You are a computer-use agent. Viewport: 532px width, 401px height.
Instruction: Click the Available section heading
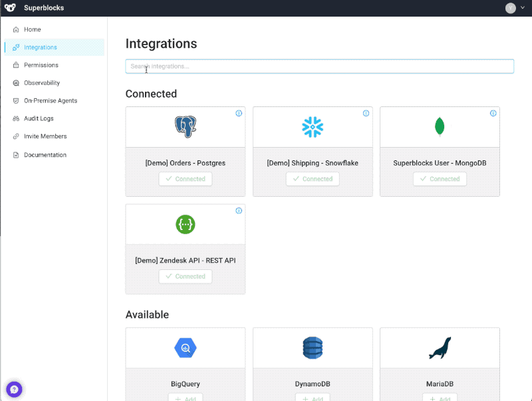(x=147, y=315)
